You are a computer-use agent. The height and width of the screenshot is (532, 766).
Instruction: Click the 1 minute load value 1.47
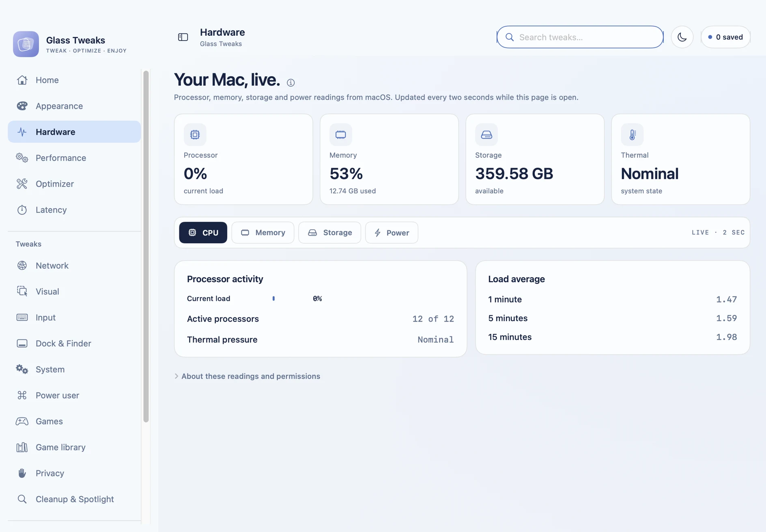(x=726, y=299)
